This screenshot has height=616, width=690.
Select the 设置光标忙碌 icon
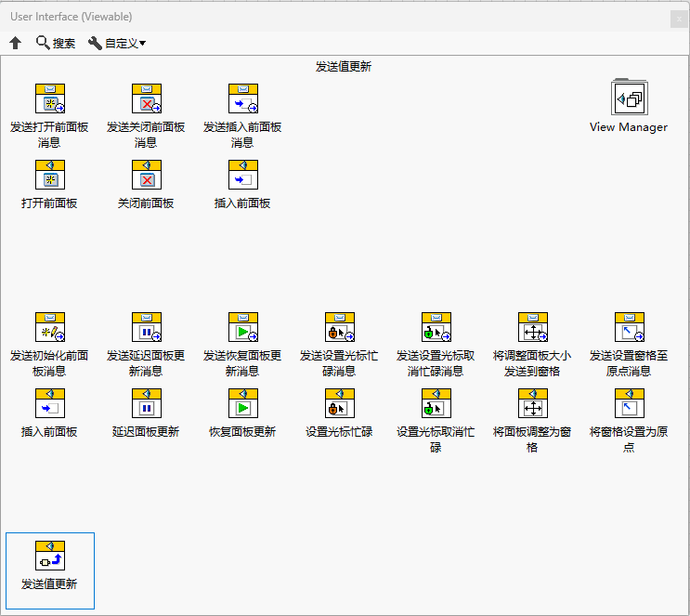[x=340, y=403]
